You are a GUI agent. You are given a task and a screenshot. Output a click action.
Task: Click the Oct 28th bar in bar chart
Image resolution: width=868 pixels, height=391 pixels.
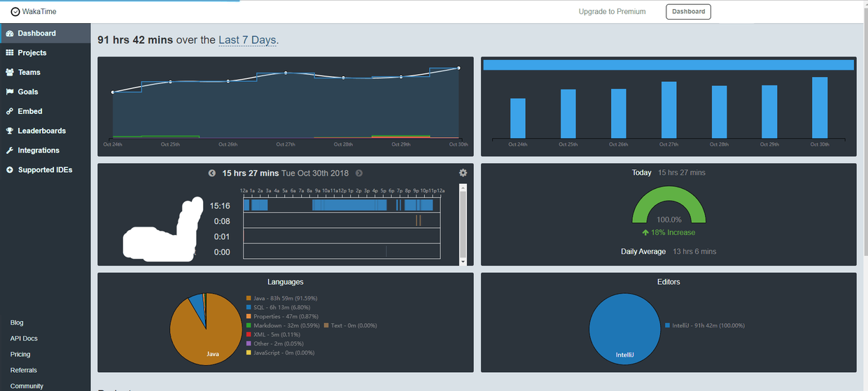[719, 113]
